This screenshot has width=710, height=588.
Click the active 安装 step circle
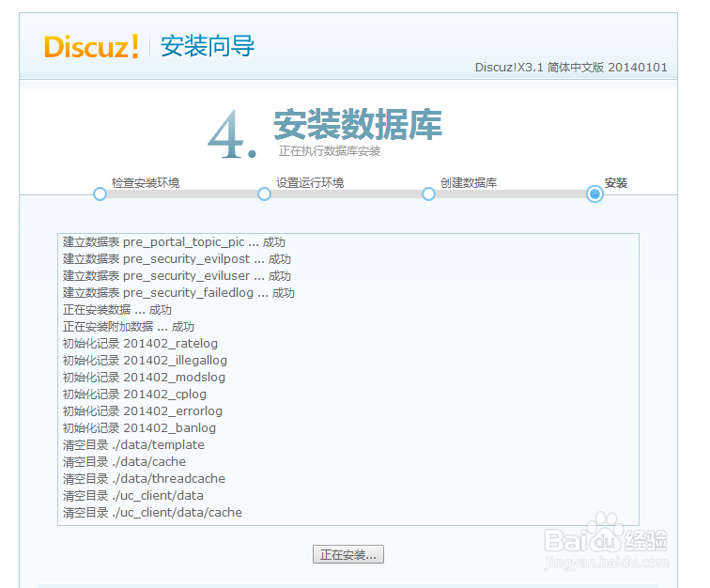coord(594,193)
